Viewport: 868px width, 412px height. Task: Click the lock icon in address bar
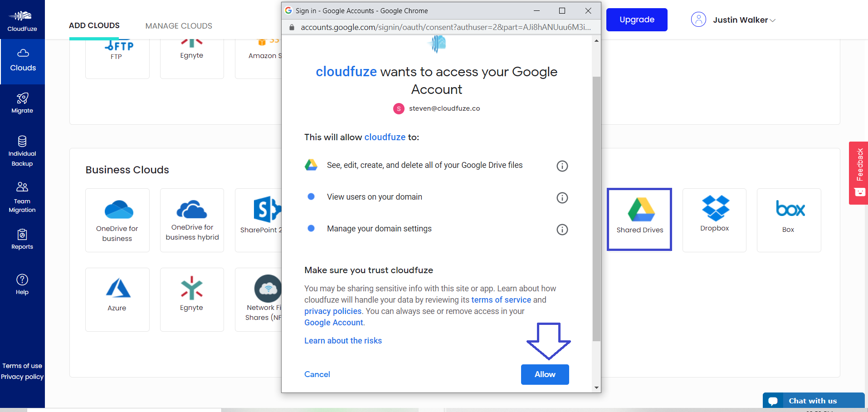[x=292, y=27]
